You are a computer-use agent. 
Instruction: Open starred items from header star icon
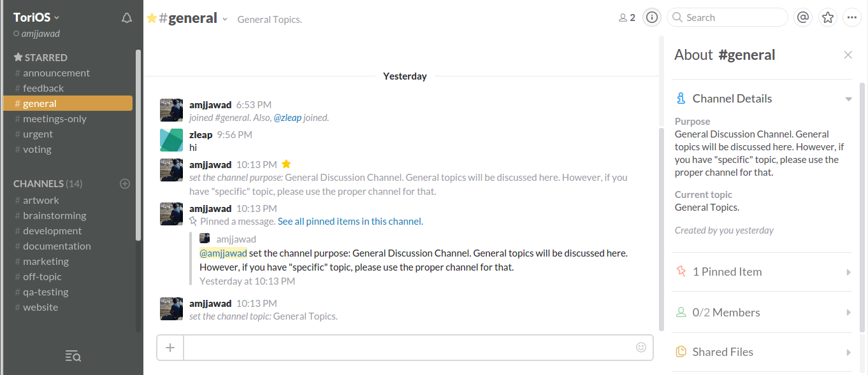(827, 18)
